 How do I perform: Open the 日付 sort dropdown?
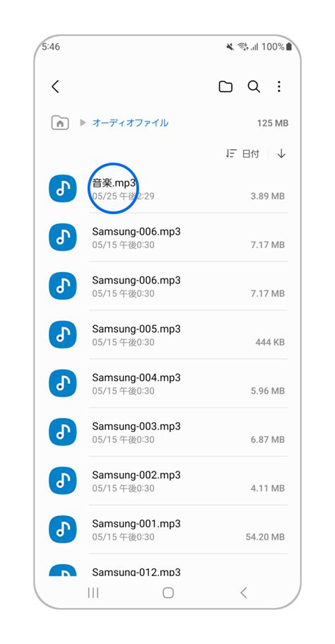[x=242, y=153]
